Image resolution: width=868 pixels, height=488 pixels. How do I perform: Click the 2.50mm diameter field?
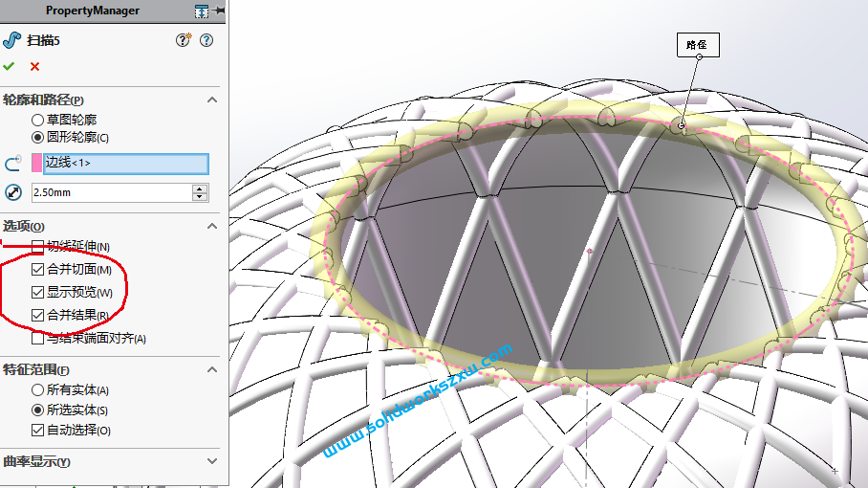[x=112, y=192]
